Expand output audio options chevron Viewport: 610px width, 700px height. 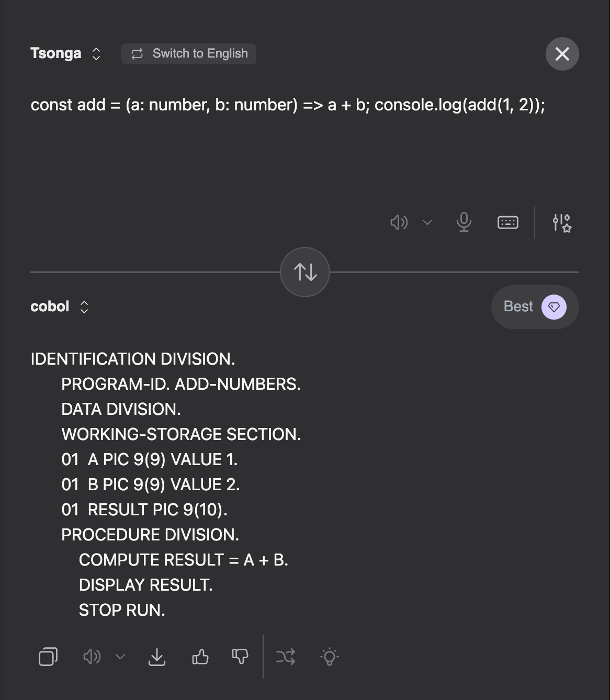[x=120, y=657]
